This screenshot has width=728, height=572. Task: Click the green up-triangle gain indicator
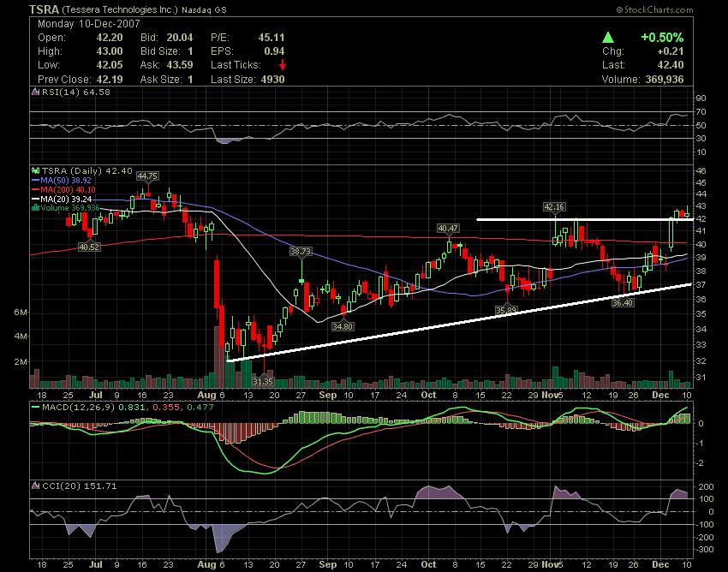point(608,38)
